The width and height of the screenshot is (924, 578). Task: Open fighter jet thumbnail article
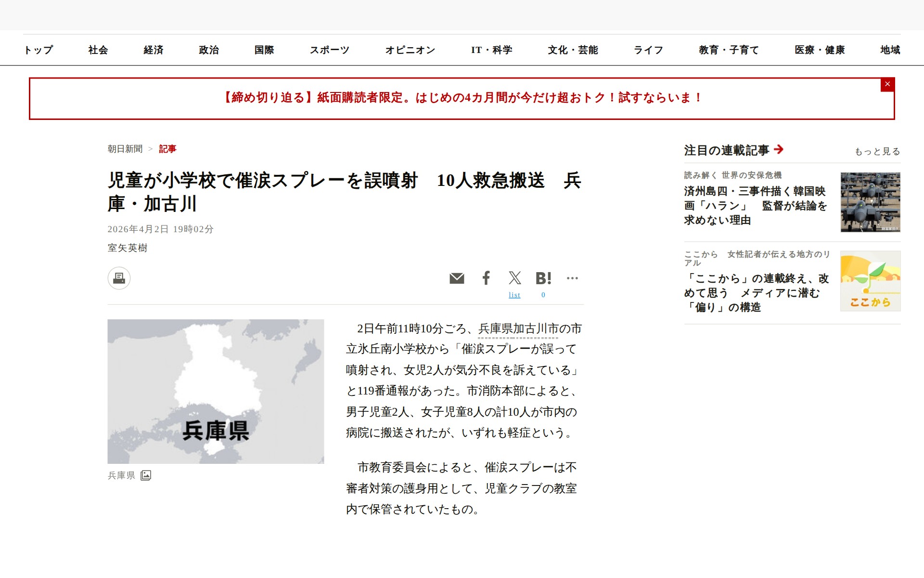click(870, 202)
